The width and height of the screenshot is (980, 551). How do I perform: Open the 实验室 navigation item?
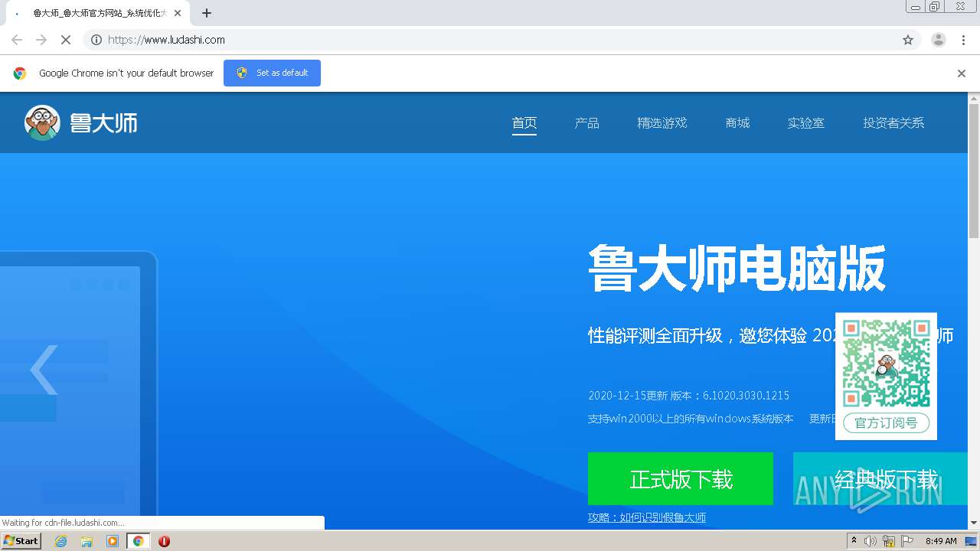tap(806, 123)
